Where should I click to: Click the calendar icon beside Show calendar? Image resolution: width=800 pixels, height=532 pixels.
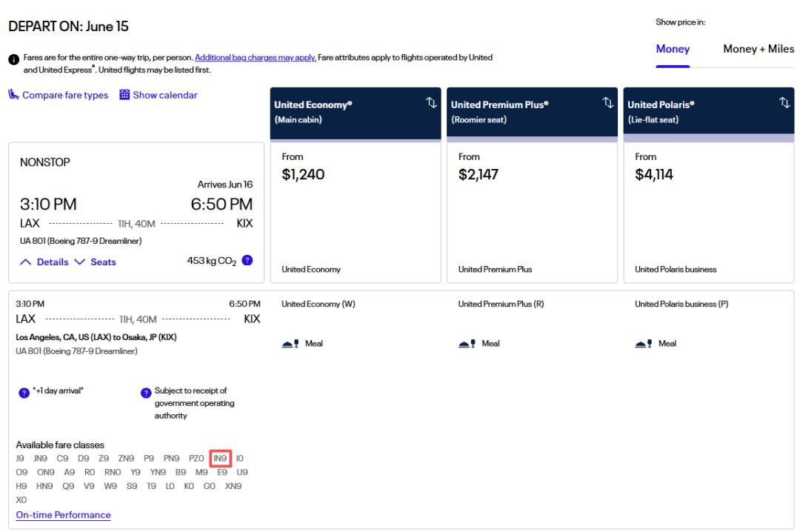pyautogui.click(x=124, y=94)
